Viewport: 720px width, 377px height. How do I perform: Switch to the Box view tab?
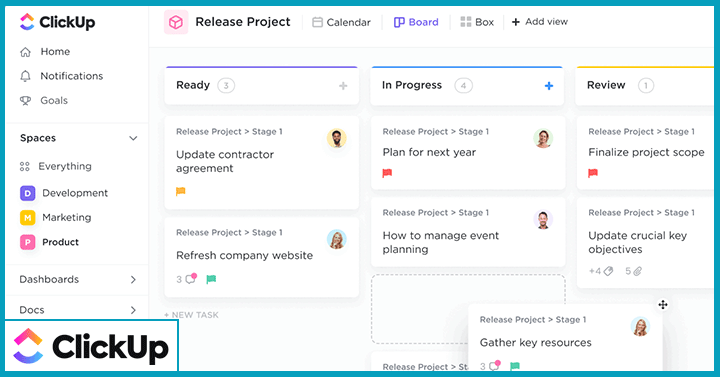[x=477, y=22]
